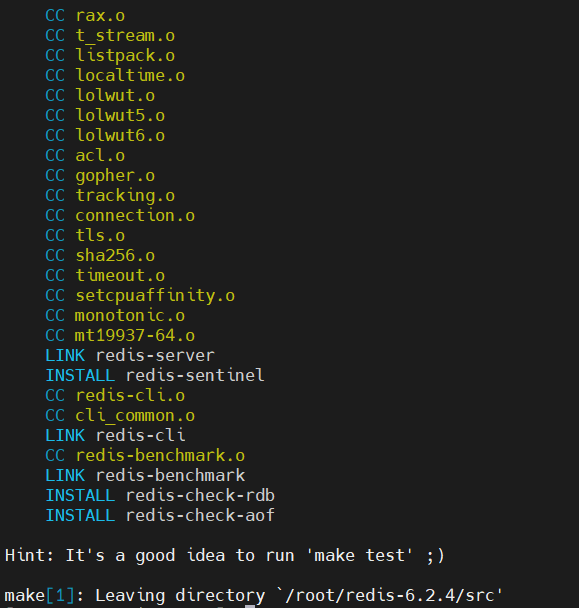Viewport: 579px width, 608px height.
Task: Click sha256.o compile line
Action: [x=100, y=256]
